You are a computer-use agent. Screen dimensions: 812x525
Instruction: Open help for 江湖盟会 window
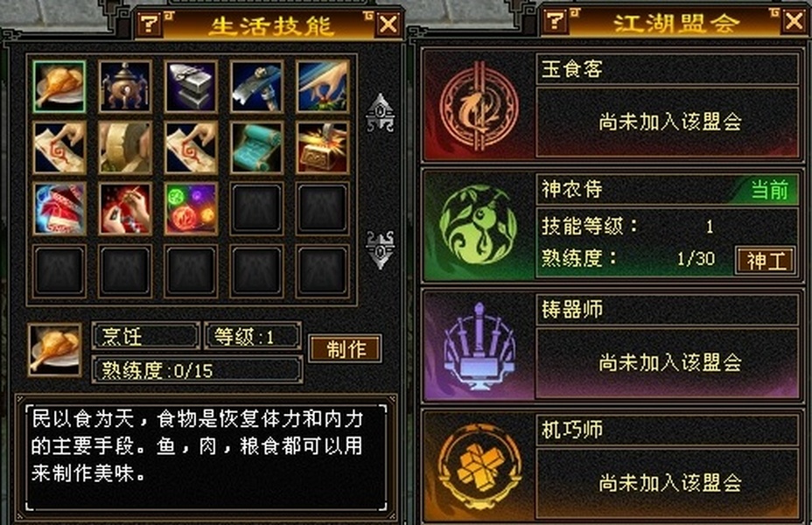tap(555, 21)
